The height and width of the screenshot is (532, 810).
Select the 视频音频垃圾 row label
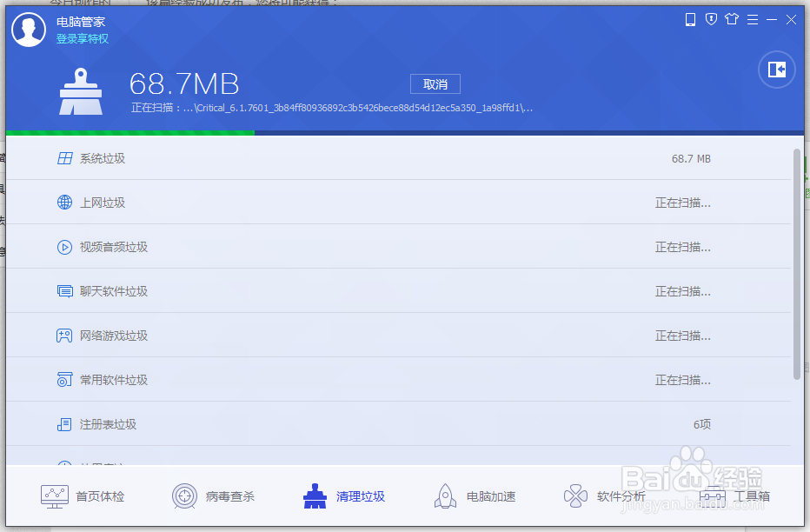114,248
